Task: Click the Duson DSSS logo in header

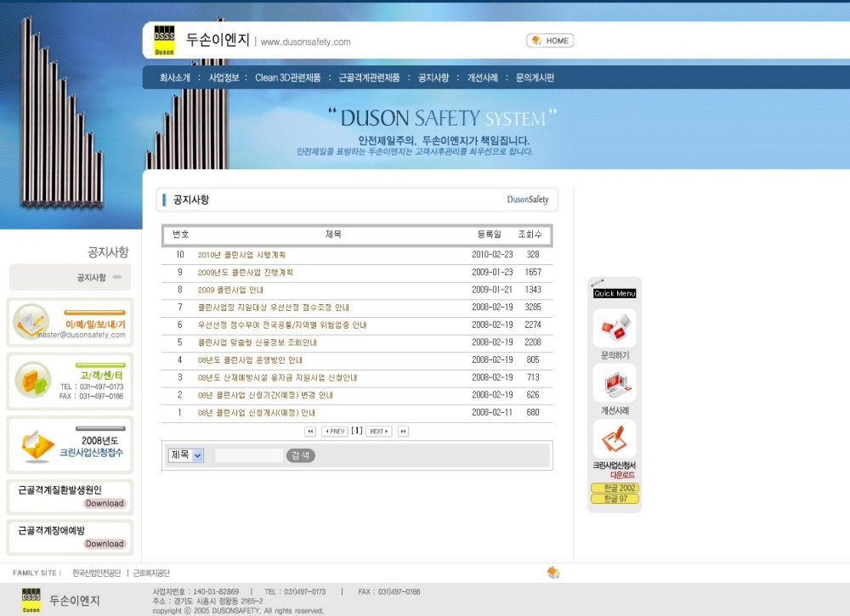Action: pyautogui.click(x=164, y=41)
